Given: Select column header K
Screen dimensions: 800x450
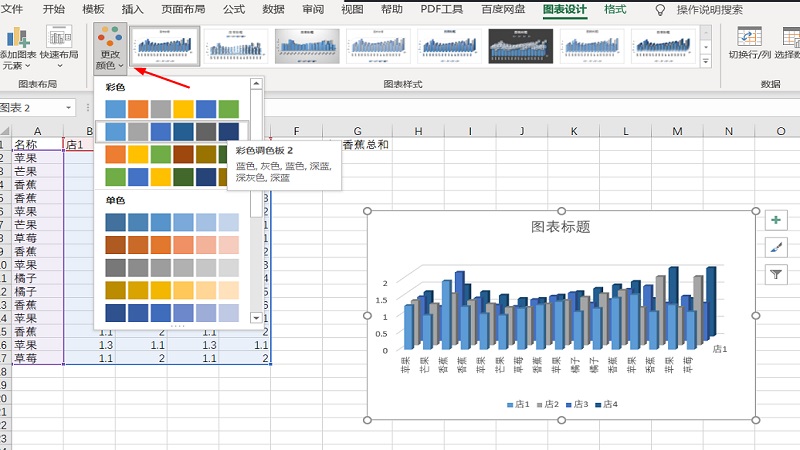Looking at the screenshot, I should coord(576,131).
